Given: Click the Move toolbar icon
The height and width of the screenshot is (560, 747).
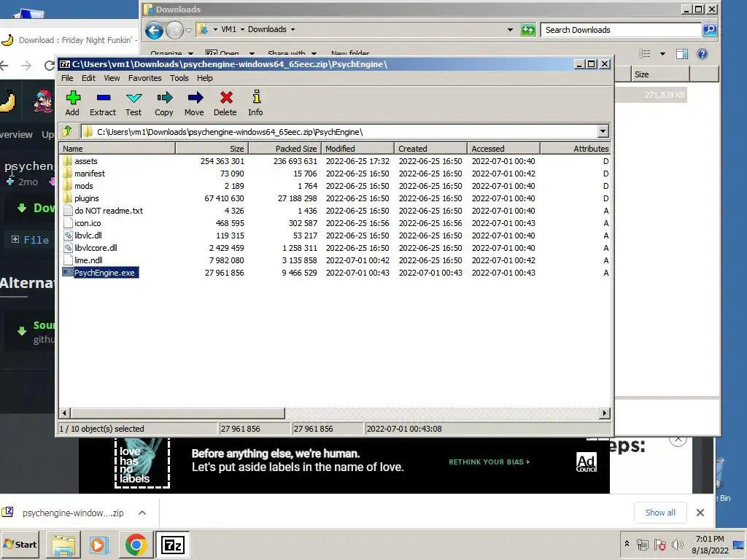Looking at the screenshot, I should point(194,104).
